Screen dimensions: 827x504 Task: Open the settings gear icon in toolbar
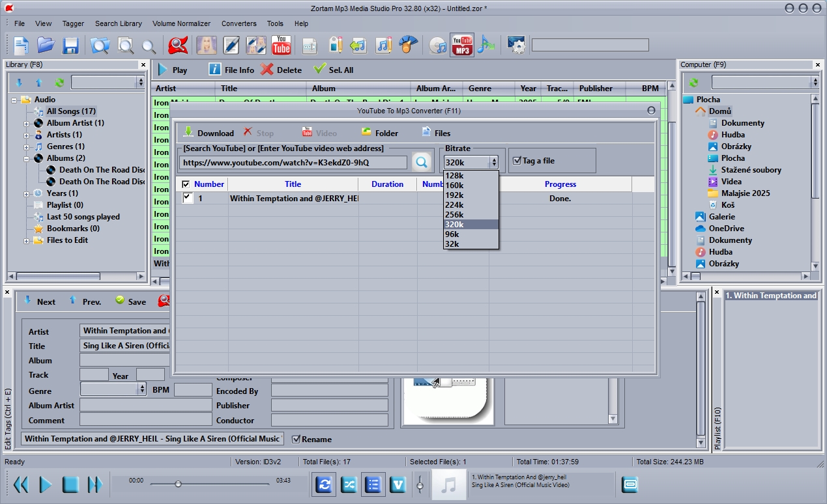(515, 45)
